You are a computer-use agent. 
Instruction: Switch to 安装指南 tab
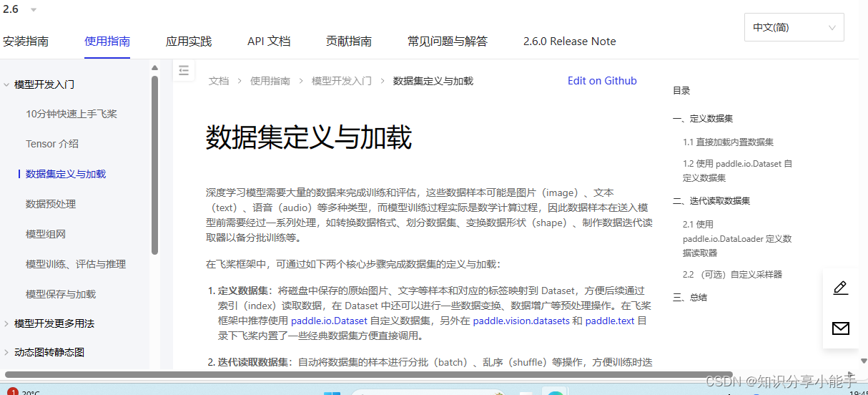coord(26,42)
